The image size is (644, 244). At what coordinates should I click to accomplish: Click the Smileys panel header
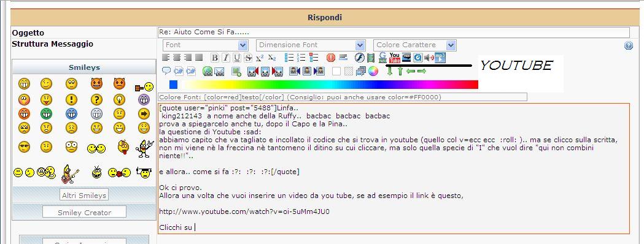pos(84,67)
